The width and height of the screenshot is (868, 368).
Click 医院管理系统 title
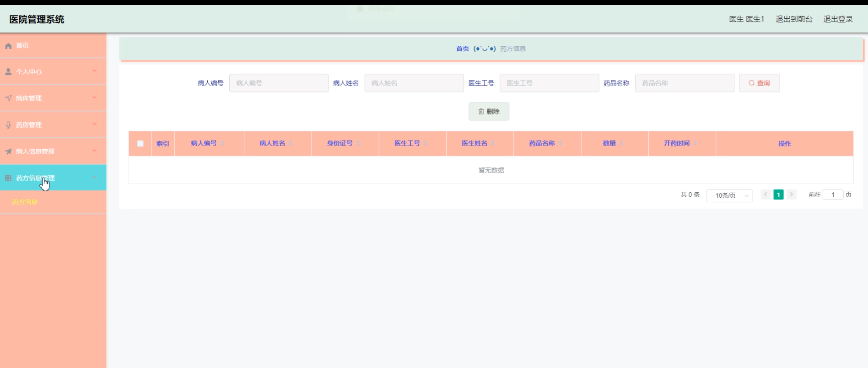coord(37,19)
